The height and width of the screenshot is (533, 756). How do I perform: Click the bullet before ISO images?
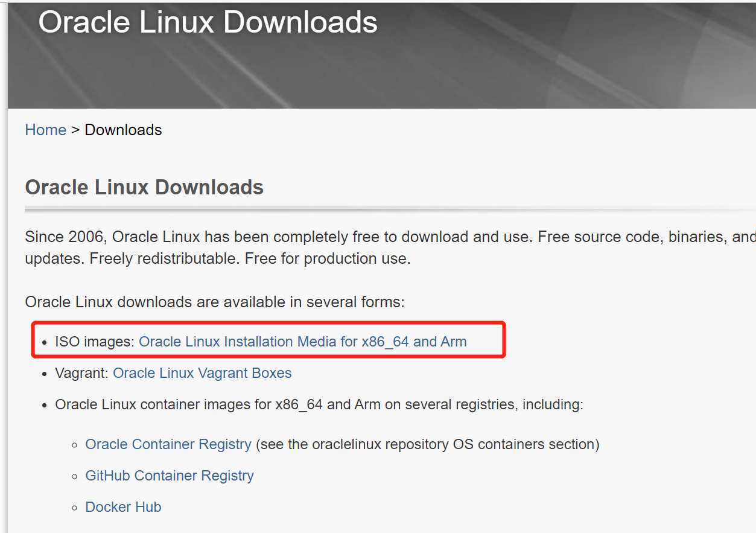[x=45, y=342]
